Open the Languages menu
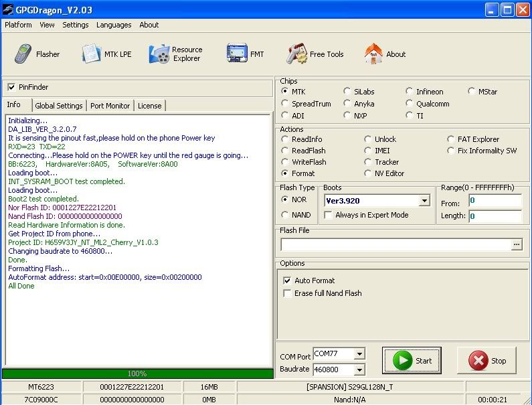Viewport: 532px width, 405px height. coord(114,25)
